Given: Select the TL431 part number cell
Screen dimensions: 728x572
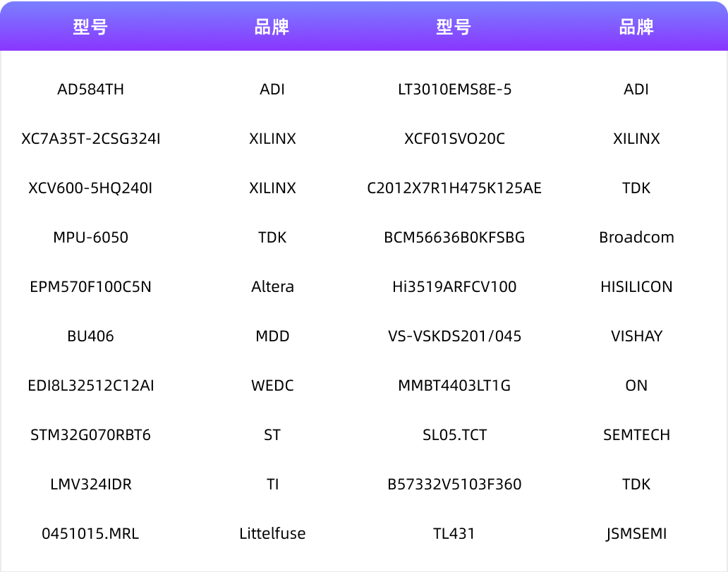Looking at the screenshot, I should 454,533.
